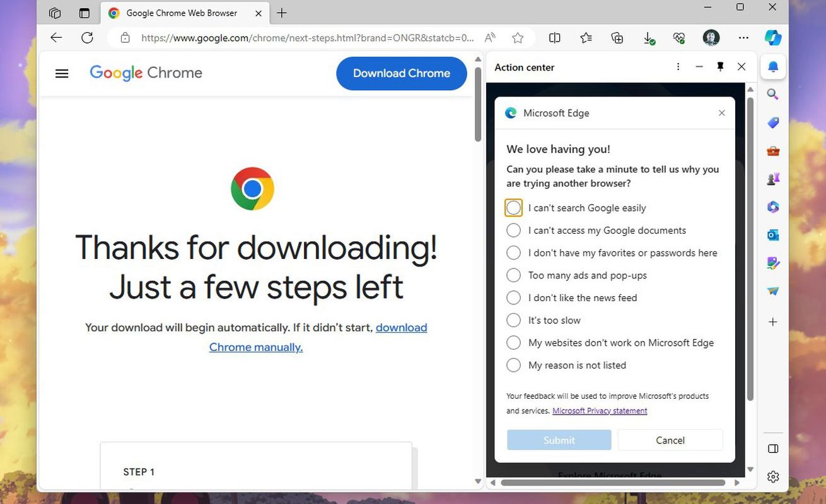Open the Chrome page hamburger menu
The width and height of the screenshot is (826, 504).
[62, 74]
